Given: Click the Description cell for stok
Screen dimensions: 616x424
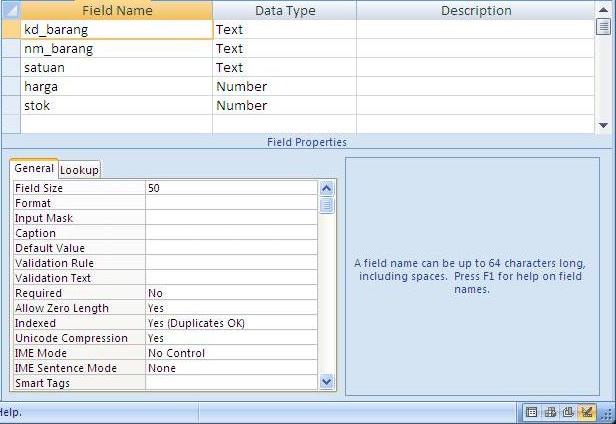Looking at the screenshot, I should pyautogui.click(x=476, y=105).
